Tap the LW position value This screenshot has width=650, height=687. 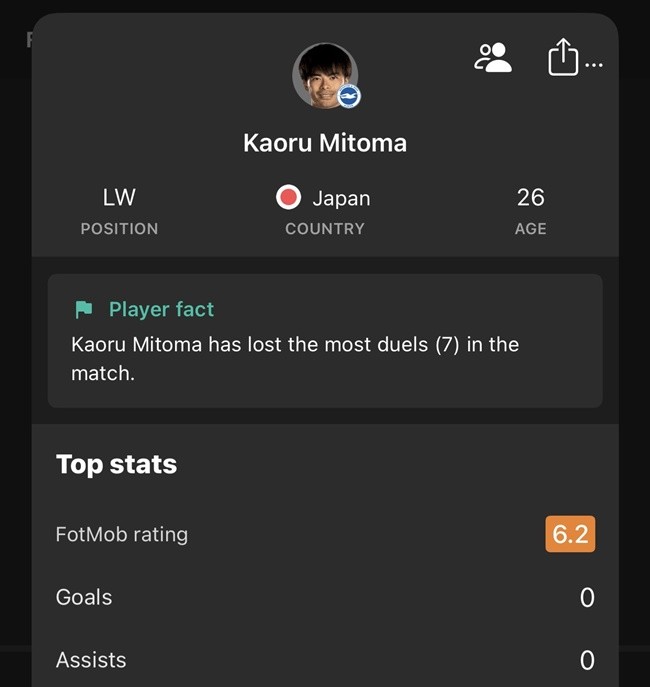point(119,197)
